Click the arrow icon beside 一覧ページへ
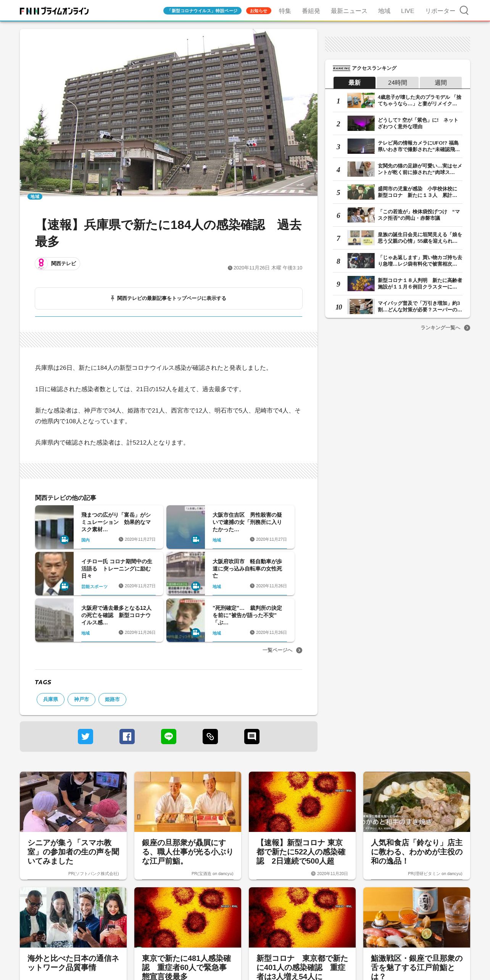490x980 pixels. pos(299,650)
